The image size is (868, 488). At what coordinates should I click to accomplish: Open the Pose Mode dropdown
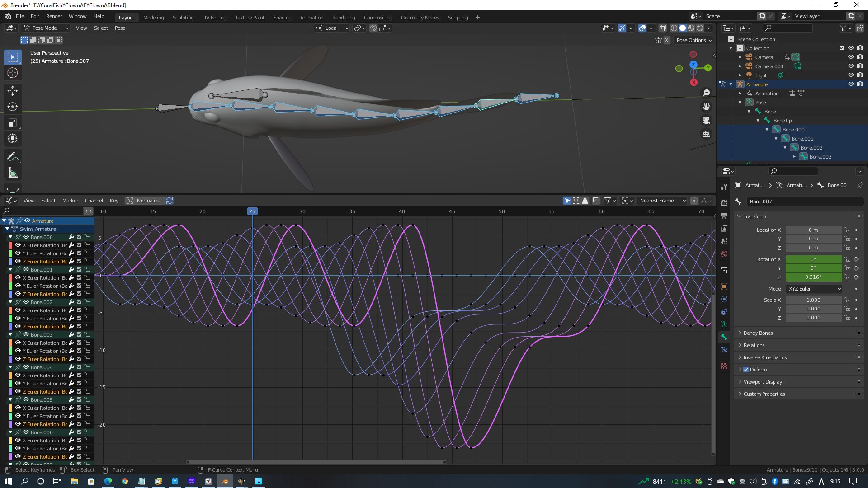point(46,28)
